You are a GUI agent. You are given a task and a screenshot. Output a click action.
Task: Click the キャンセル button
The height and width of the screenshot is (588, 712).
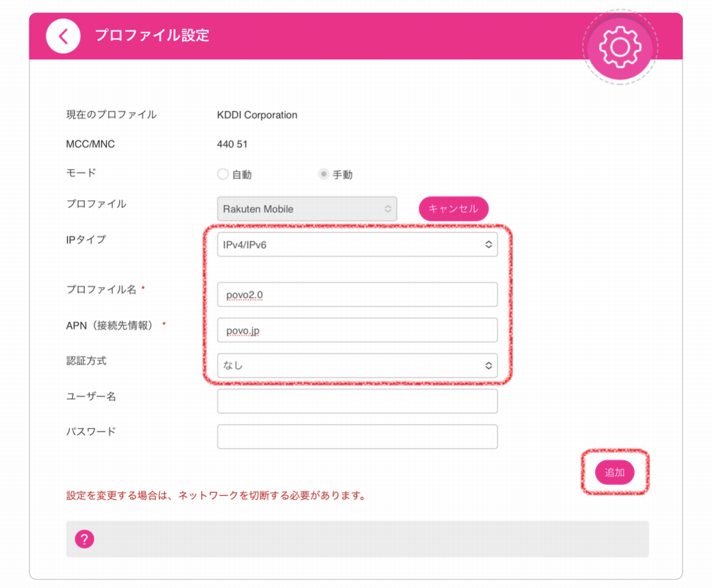453,209
